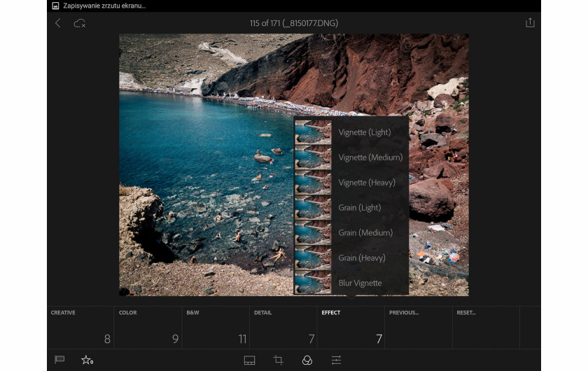Open the B&W preset group
Image resolution: width=588 pixels, height=371 pixels.
tap(216, 328)
